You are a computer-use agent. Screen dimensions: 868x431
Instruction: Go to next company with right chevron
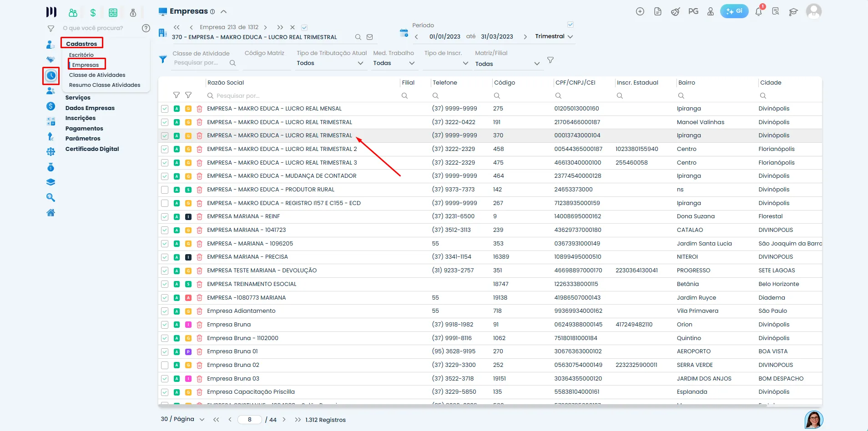[x=265, y=27]
